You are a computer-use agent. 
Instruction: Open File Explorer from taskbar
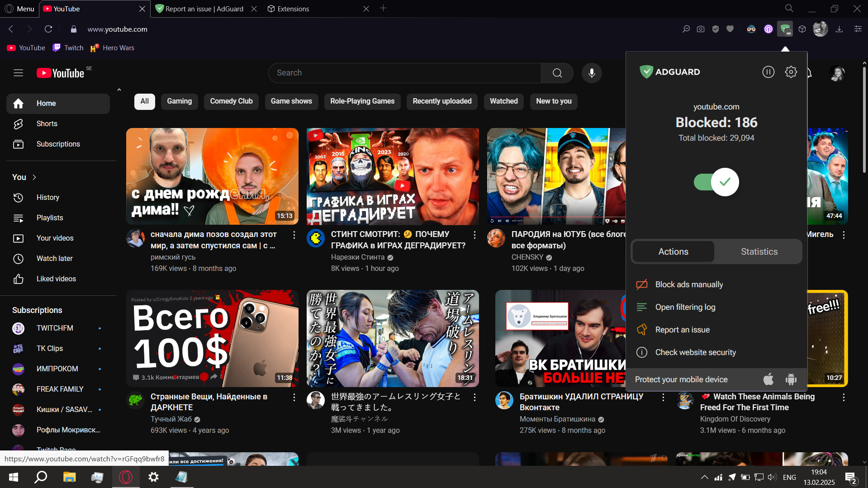tap(69, 477)
